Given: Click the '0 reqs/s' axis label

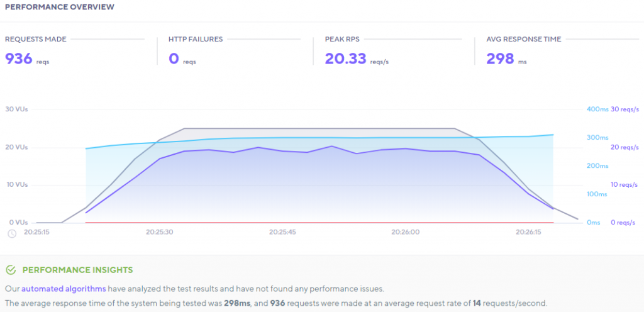Looking at the screenshot, I should 623,222.
